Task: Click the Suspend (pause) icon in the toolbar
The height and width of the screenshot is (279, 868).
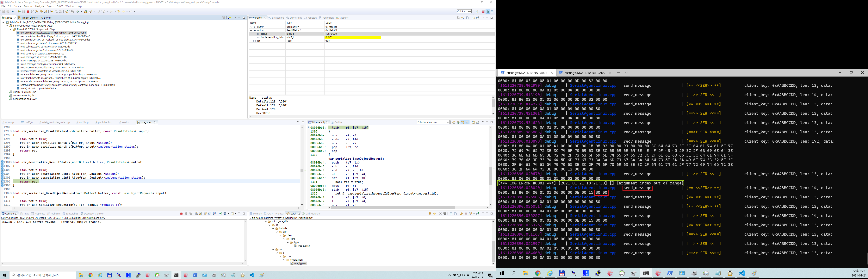Action: click(24, 11)
